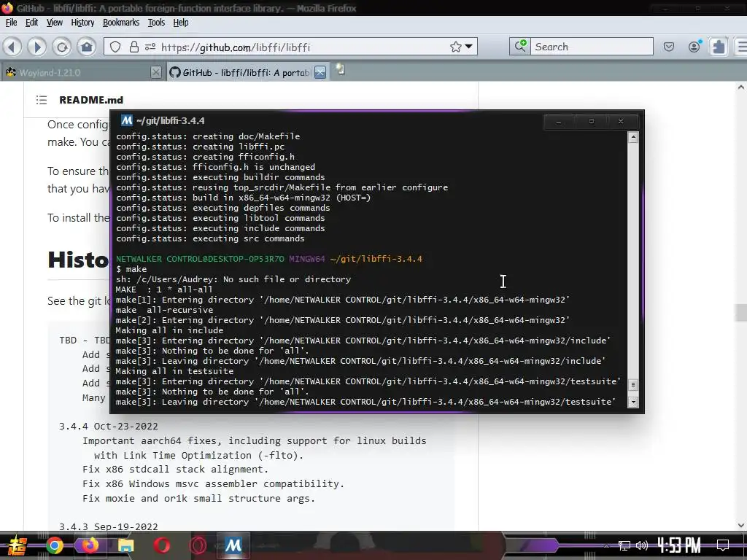This screenshot has height=560, width=747.
Task: Open the Help menu
Action: tap(181, 23)
